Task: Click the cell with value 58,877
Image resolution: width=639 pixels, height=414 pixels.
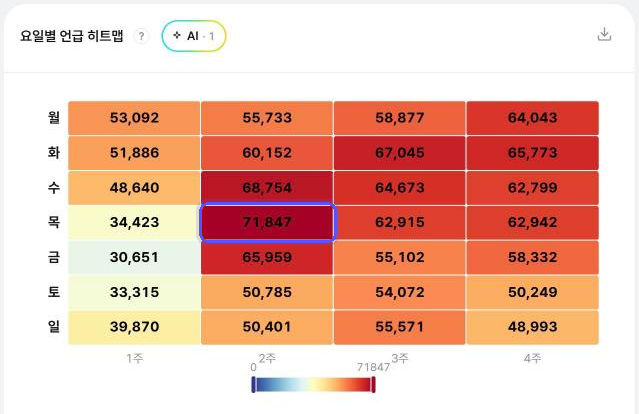Action: coord(400,118)
